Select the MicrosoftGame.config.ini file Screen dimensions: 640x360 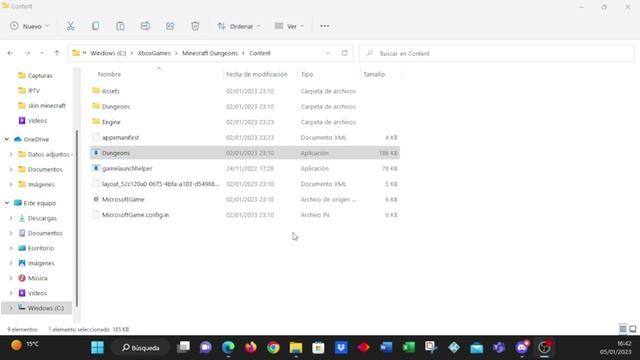[x=245, y=215]
